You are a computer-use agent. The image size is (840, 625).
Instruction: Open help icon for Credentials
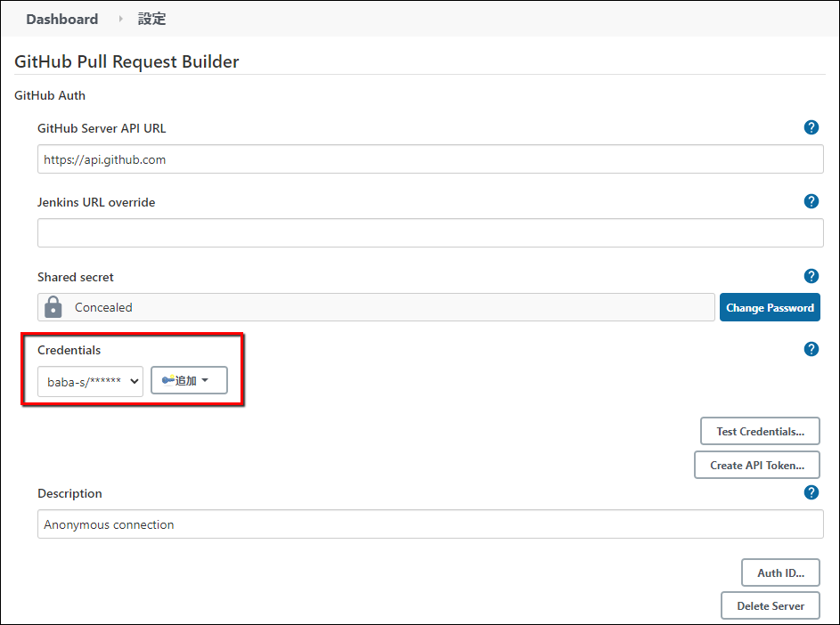(811, 349)
